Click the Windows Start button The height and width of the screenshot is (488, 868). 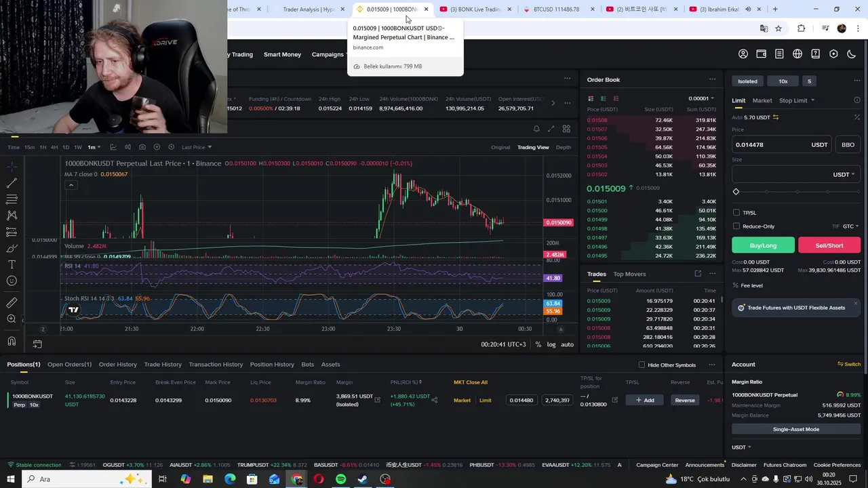coord(10,479)
